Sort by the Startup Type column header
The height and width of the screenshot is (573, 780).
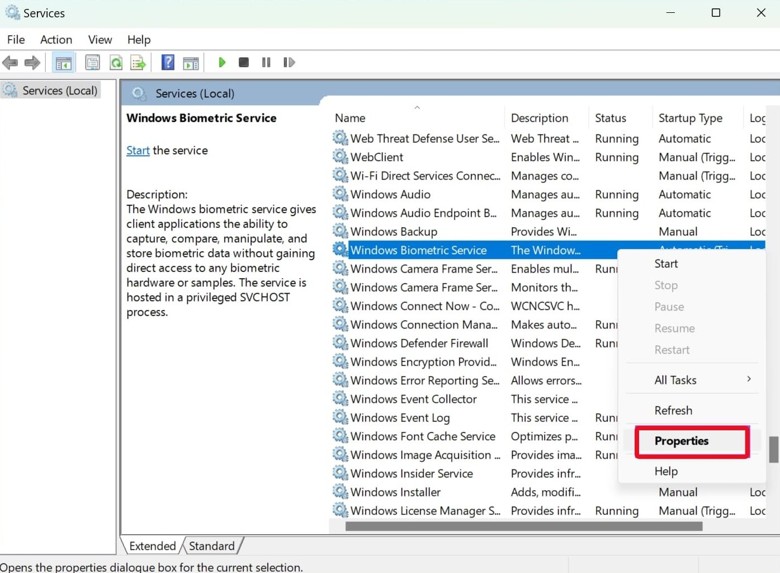pyautogui.click(x=690, y=118)
